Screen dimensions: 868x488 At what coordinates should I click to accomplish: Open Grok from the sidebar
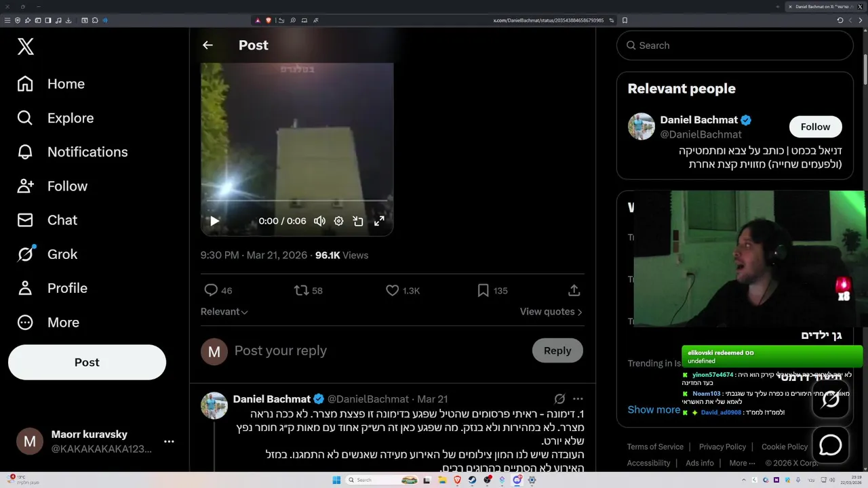pyautogui.click(x=47, y=254)
